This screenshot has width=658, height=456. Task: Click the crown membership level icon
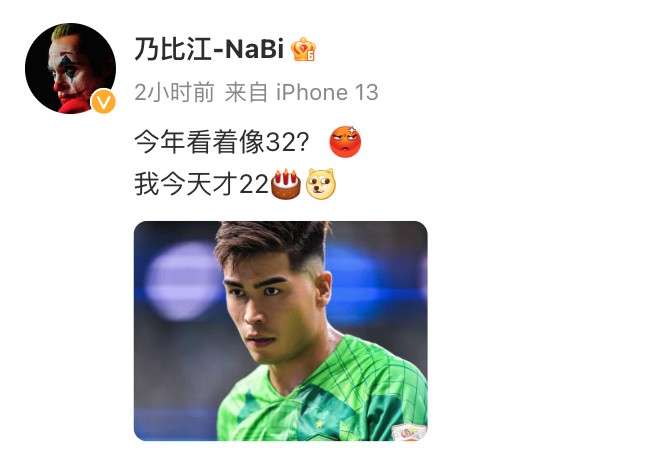click(304, 49)
